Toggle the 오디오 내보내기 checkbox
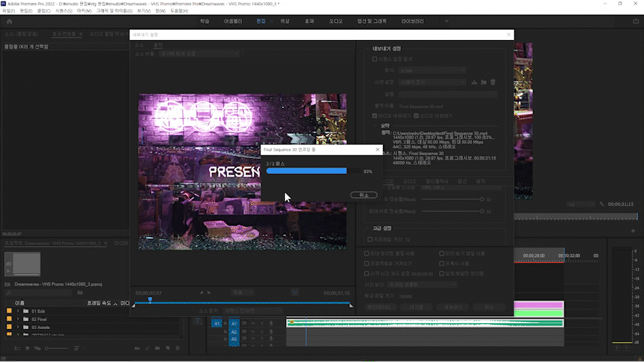The height and width of the screenshot is (362, 644). [416, 116]
